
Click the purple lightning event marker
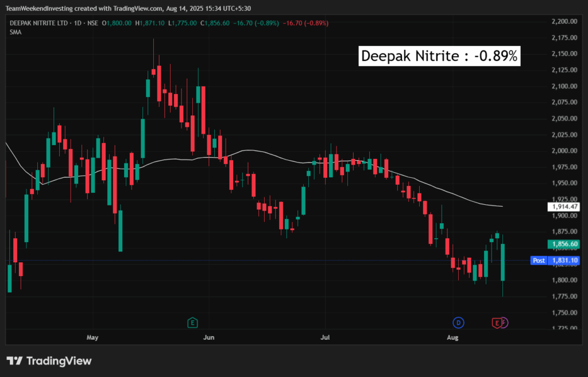point(505,322)
